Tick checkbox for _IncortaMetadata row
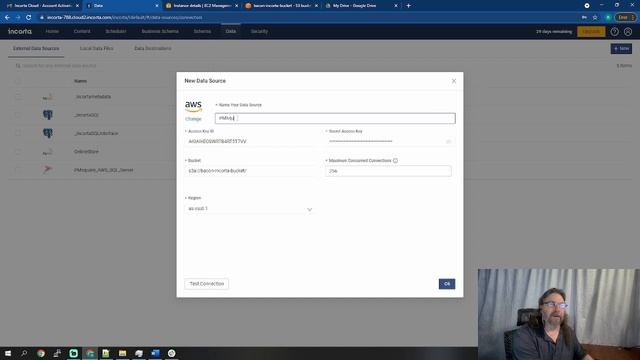Image resolution: width=640 pixels, height=360 pixels. point(18,97)
